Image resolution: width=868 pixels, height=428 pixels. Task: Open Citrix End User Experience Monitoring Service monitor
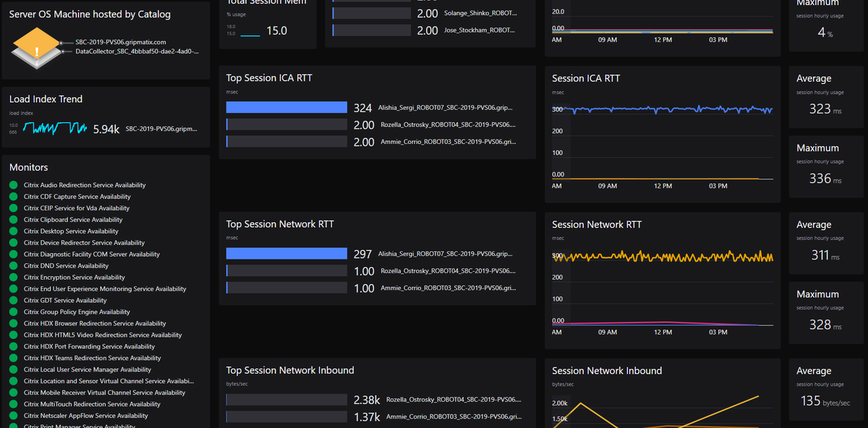[105, 289]
